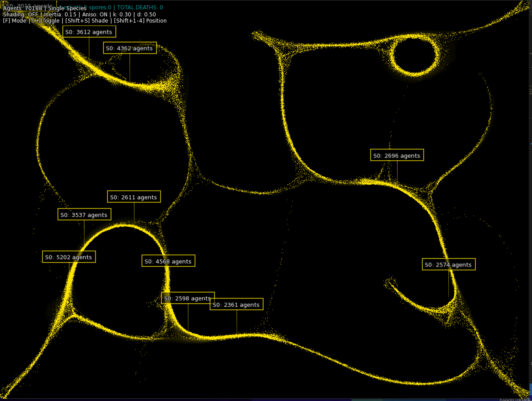Click the [H] Toggle hint text
This screenshot has width=532, height=401.
(46, 20)
